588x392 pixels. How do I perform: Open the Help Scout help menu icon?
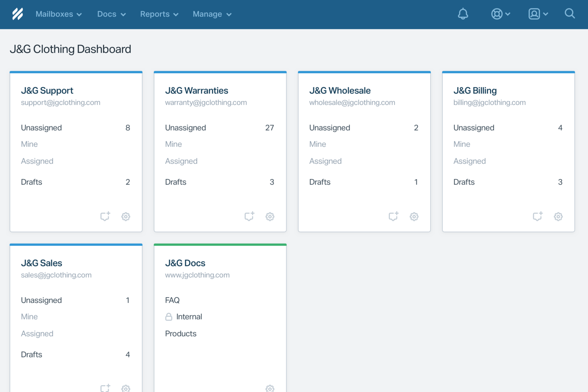[497, 14]
